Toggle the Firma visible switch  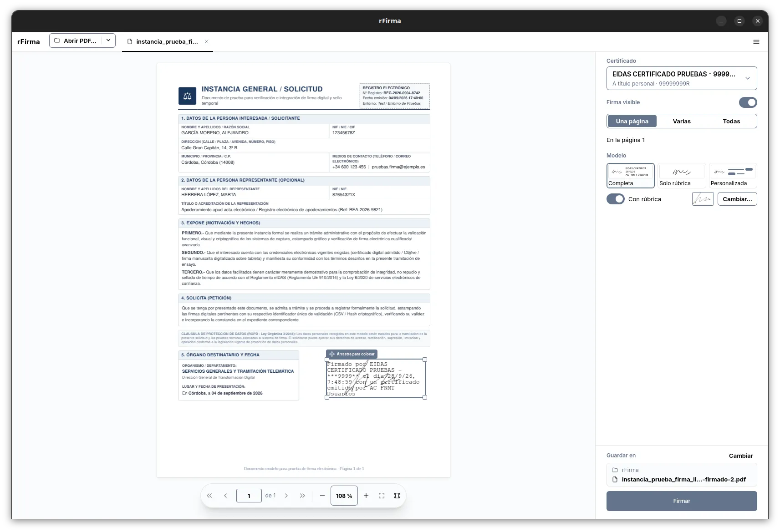[748, 102]
